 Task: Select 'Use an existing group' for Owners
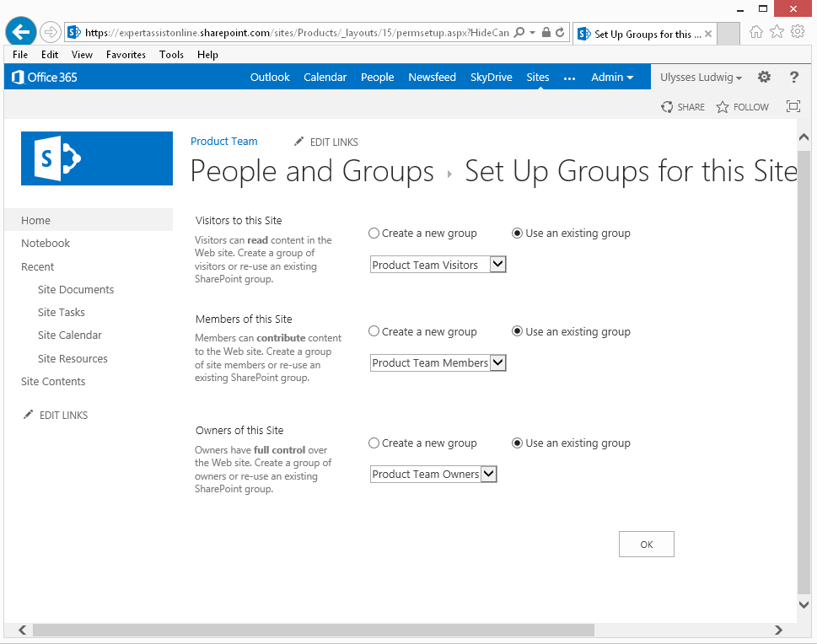[x=518, y=443]
